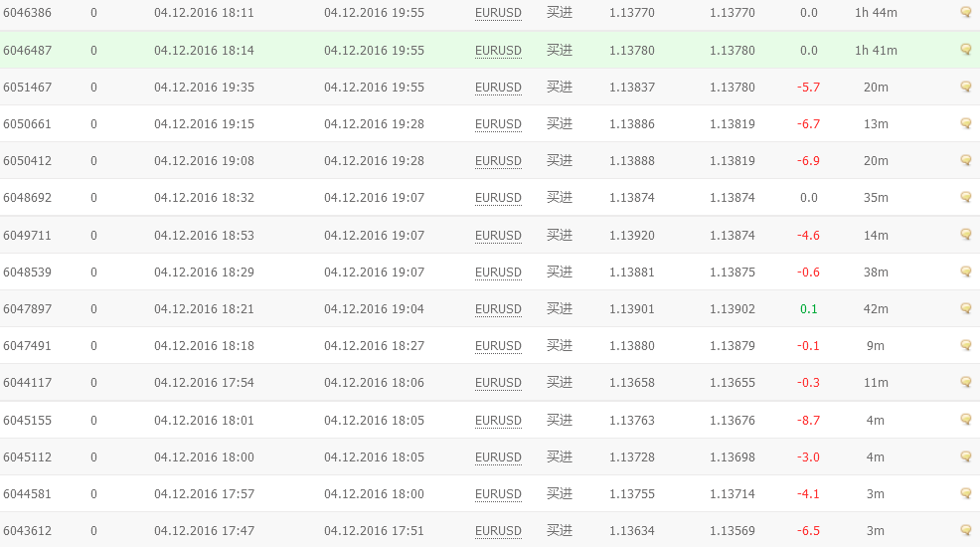Open comment icon for trade 6043612
Viewport: 980px width, 547px height.
(966, 530)
